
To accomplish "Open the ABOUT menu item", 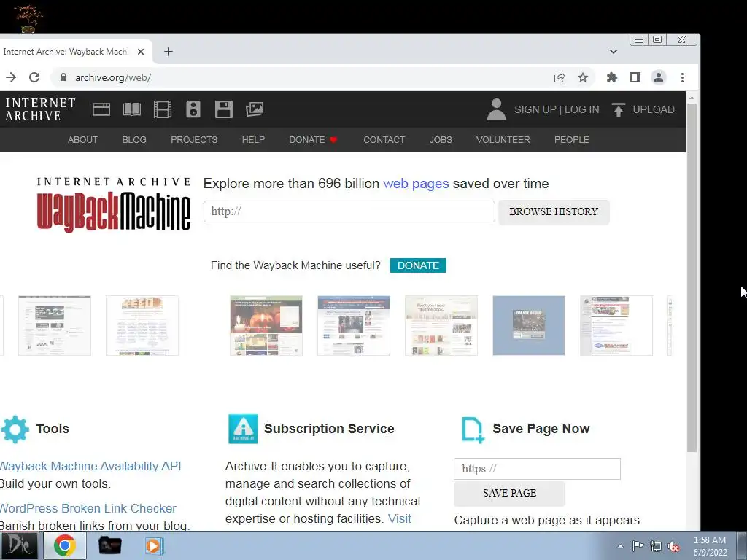I will [83, 139].
